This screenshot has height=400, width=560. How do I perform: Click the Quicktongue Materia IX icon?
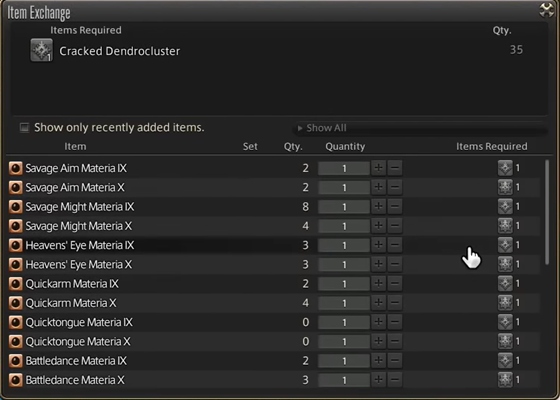(15, 322)
